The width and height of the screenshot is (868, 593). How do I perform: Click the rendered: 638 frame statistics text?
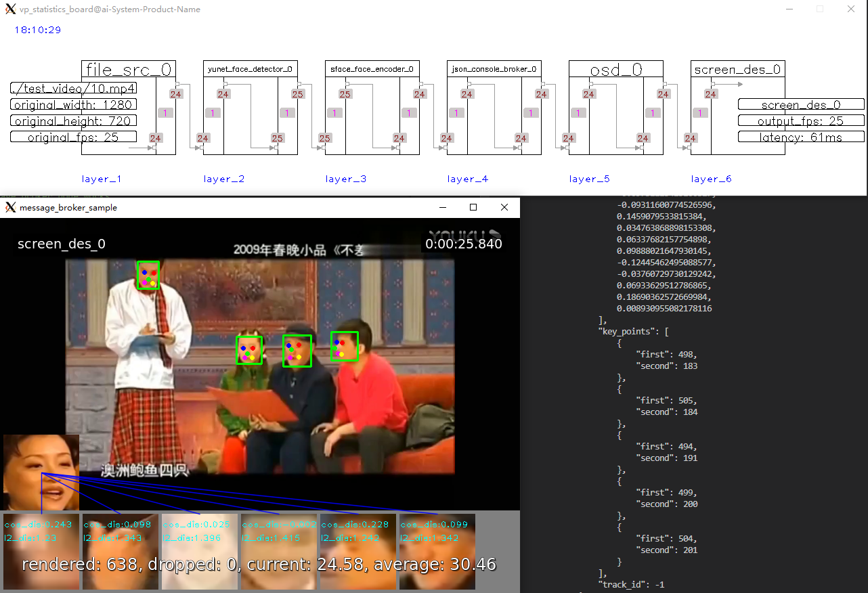pos(259,564)
